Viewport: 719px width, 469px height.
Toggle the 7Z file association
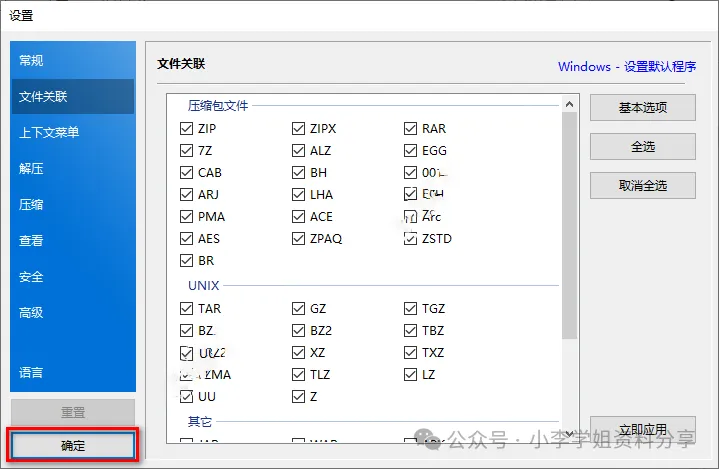coord(186,150)
